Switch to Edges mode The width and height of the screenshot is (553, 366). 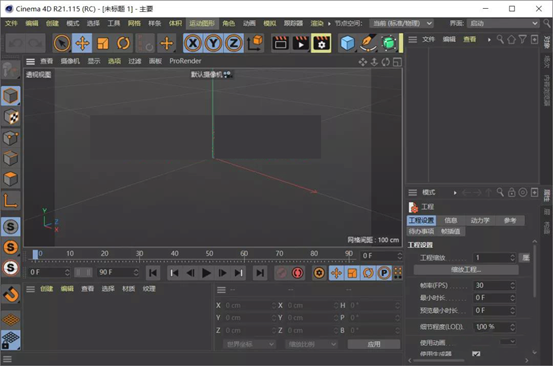click(x=11, y=158)
